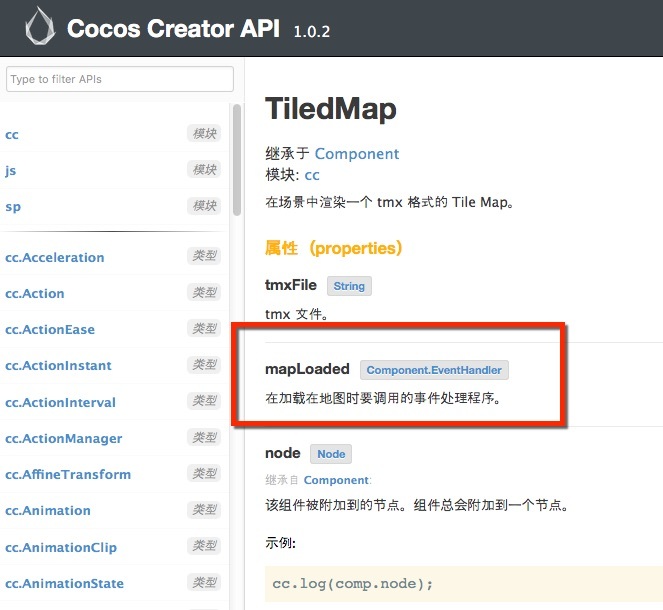Open cc.AnimationState in the API list
This screenshot has width=663, height=610.
pos(64,583)
